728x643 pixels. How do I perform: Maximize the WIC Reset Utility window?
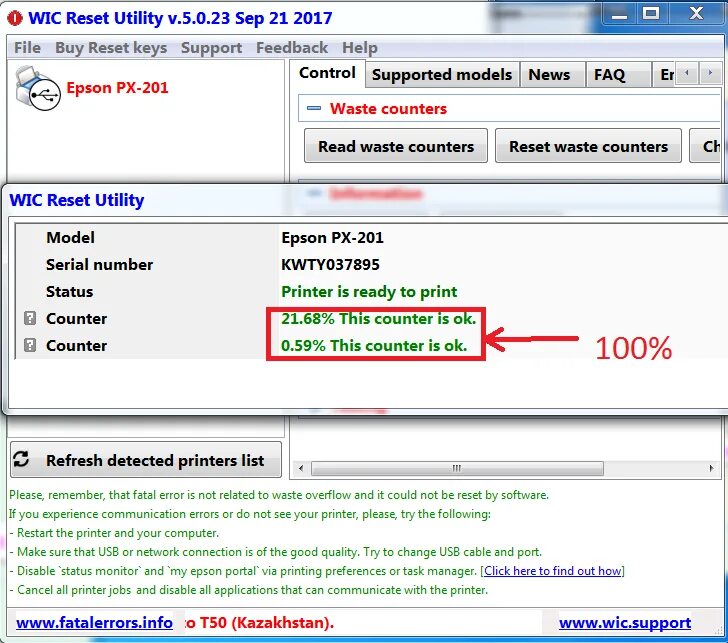point(651,13)
